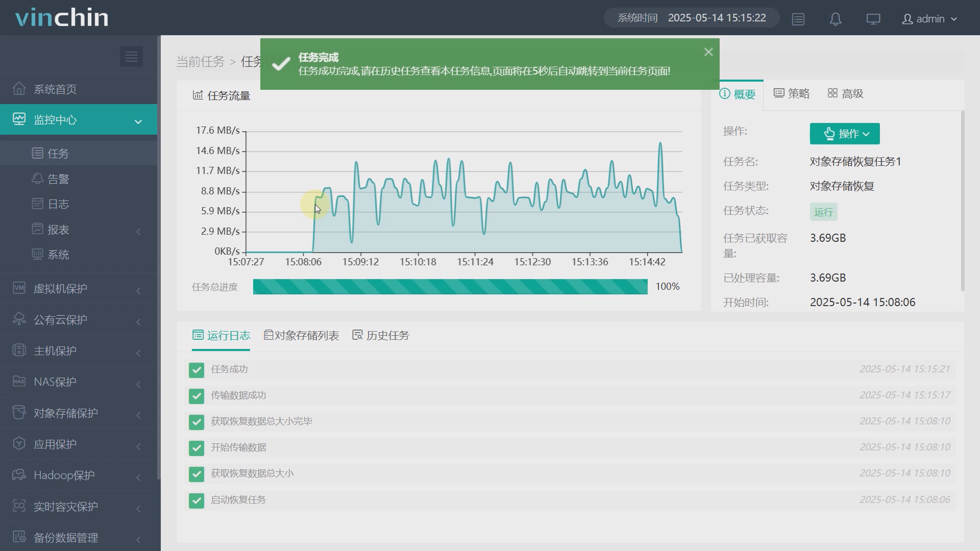Click the green 操作 button
This screenshot has height=551, width=980.
point(844,134)
